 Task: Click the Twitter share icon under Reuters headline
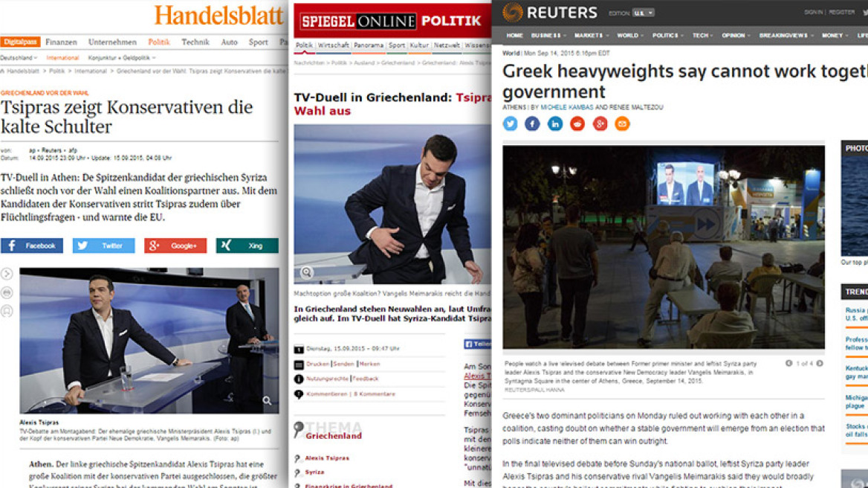[510, 123]
